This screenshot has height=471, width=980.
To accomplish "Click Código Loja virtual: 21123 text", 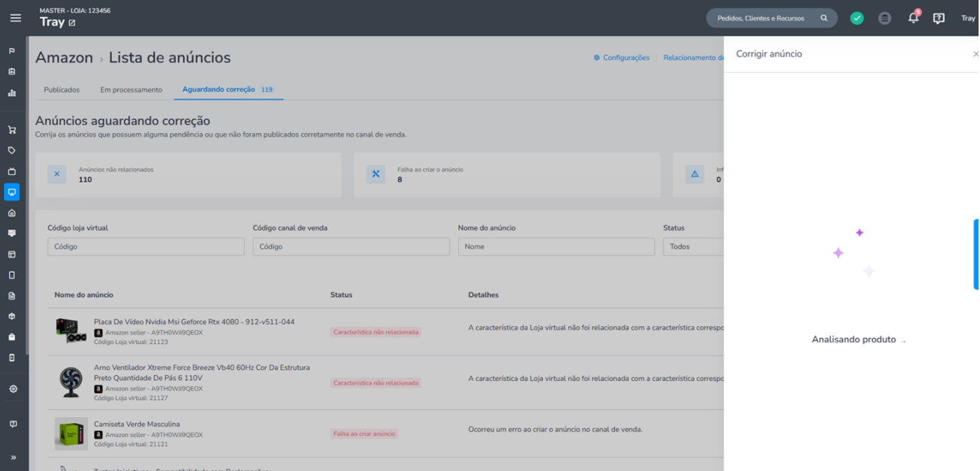I will tap(131, 342).
